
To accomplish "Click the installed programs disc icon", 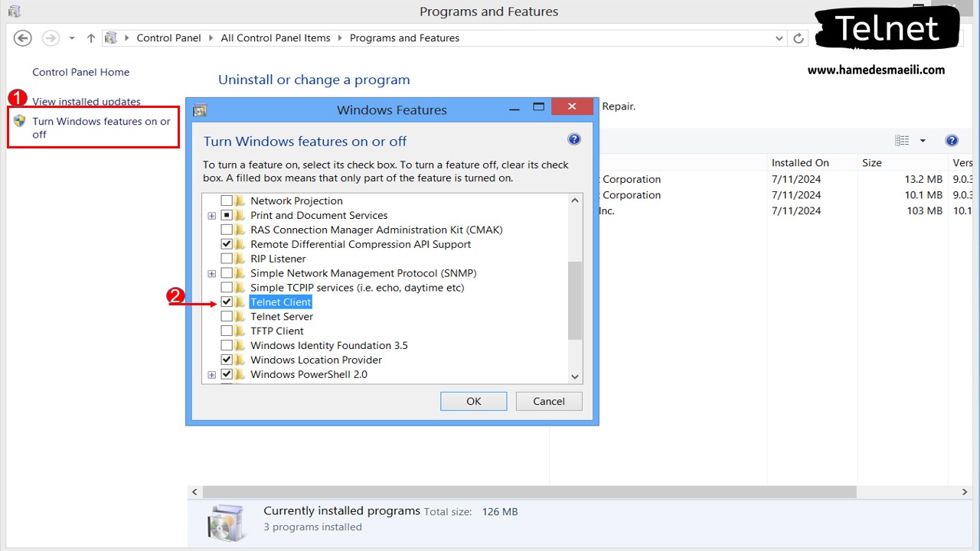I will (227, 523).
